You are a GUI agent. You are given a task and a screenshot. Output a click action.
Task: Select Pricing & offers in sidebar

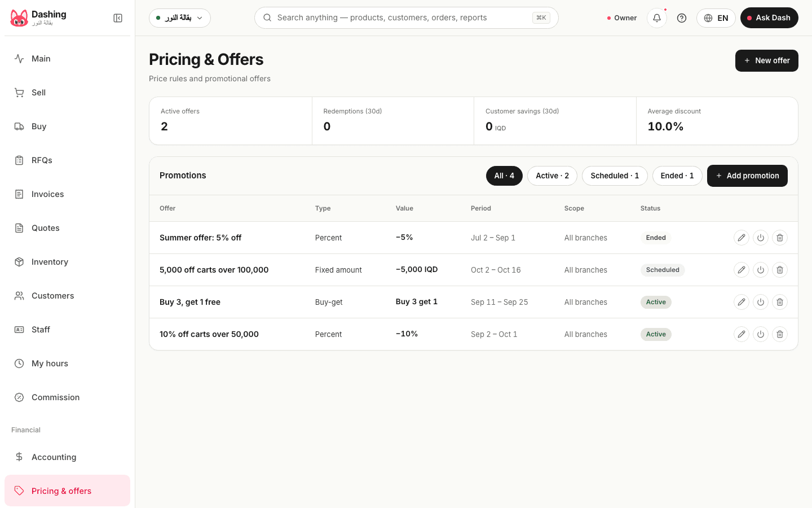pos(67,491)
